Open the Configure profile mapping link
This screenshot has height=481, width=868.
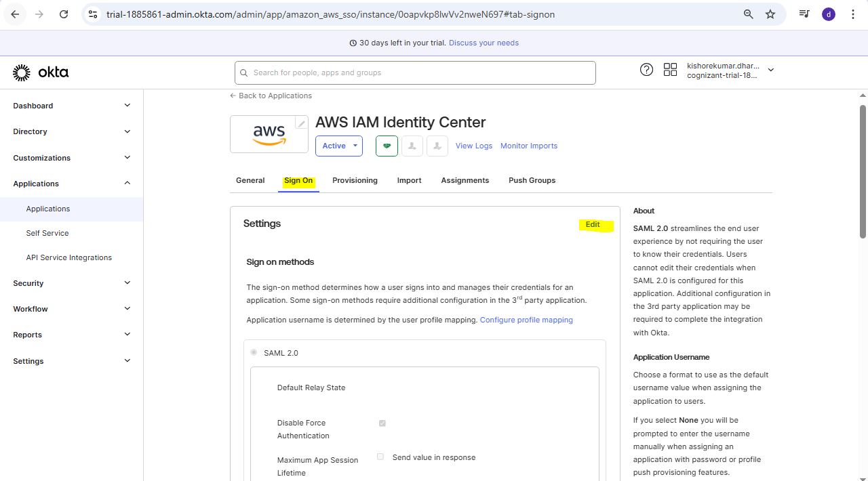[526, 320]
